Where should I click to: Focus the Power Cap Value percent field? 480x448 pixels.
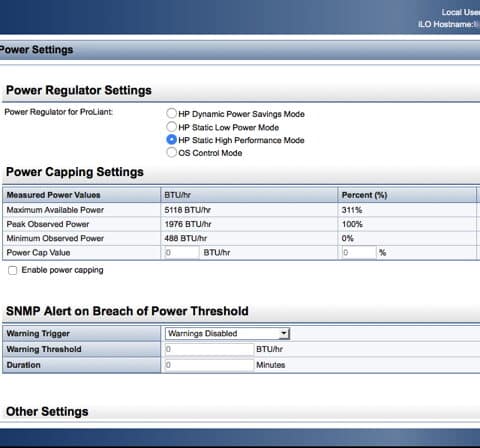(359, 253)
